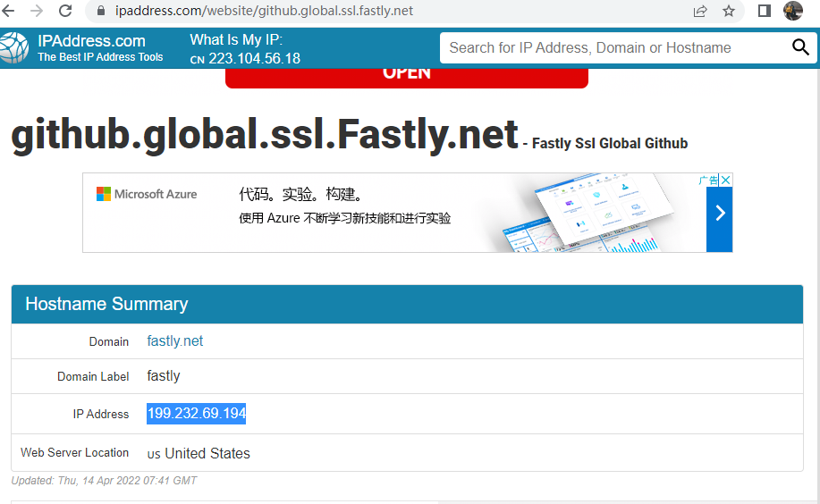Reload the current page
820x504 pixels.
click(65, 11)
